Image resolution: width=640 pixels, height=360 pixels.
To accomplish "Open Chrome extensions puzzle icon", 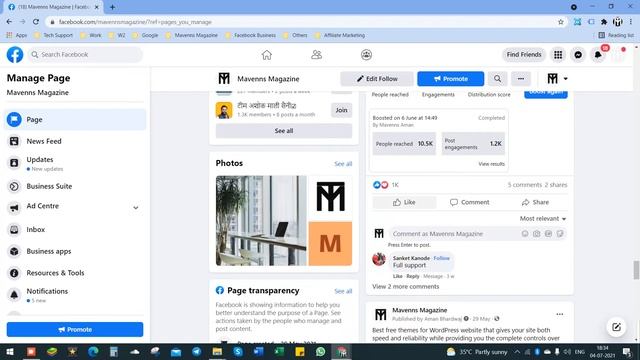I will point(604,22).
